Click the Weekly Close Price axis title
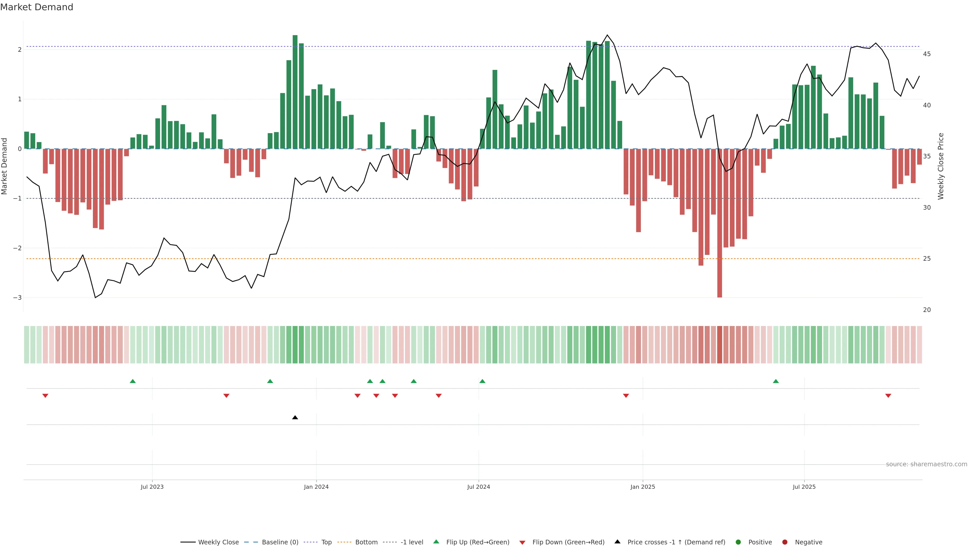 coord(941,166)
